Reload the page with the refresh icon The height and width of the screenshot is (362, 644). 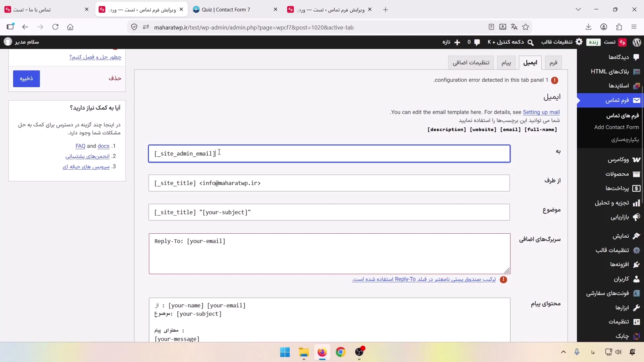(56, 27)
